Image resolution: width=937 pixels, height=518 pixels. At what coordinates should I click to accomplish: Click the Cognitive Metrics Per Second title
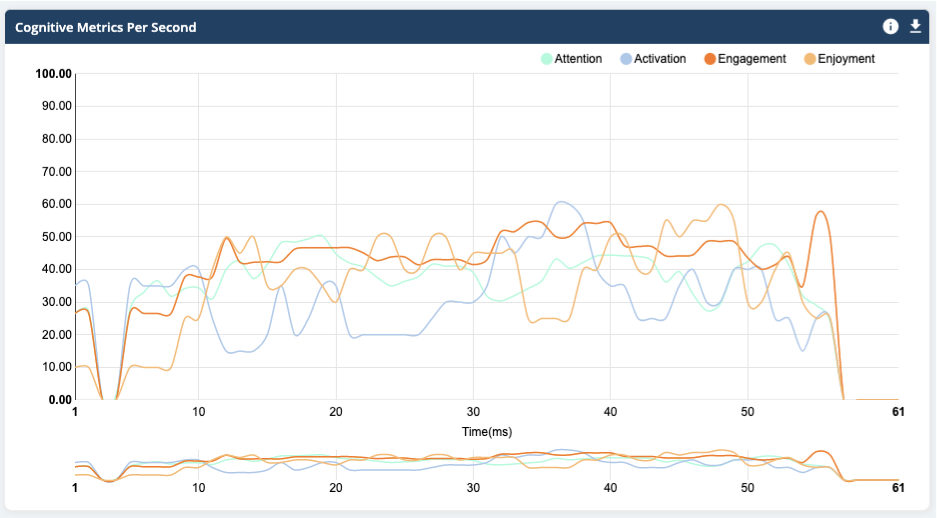point(106,27)
